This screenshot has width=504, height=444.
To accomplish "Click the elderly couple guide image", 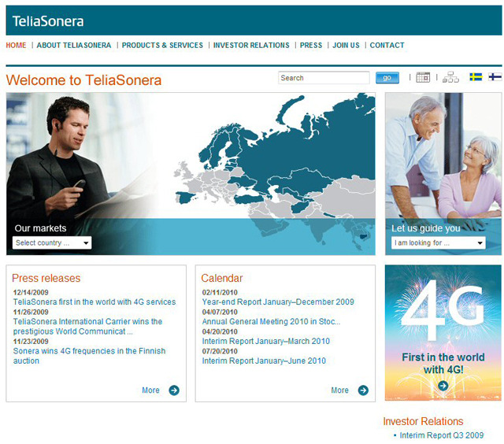I will (x=443, y=174).
